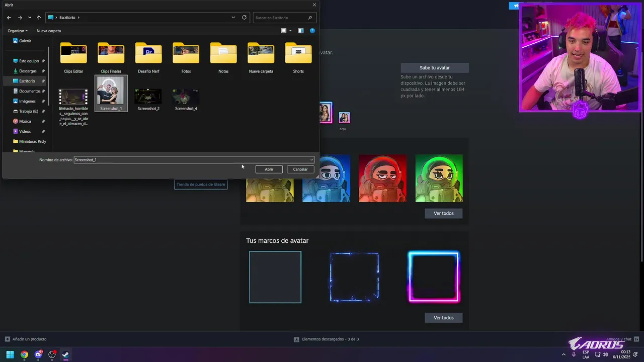The width and height of the screenshot is (644, 362).
Task: Expand the address bar history dropdown
Action: [233, 17]
